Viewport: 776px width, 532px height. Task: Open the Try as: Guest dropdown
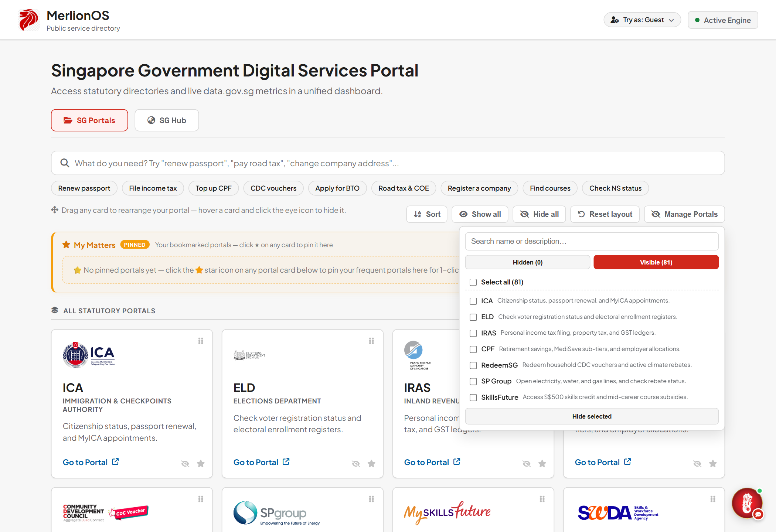point(642,20)
